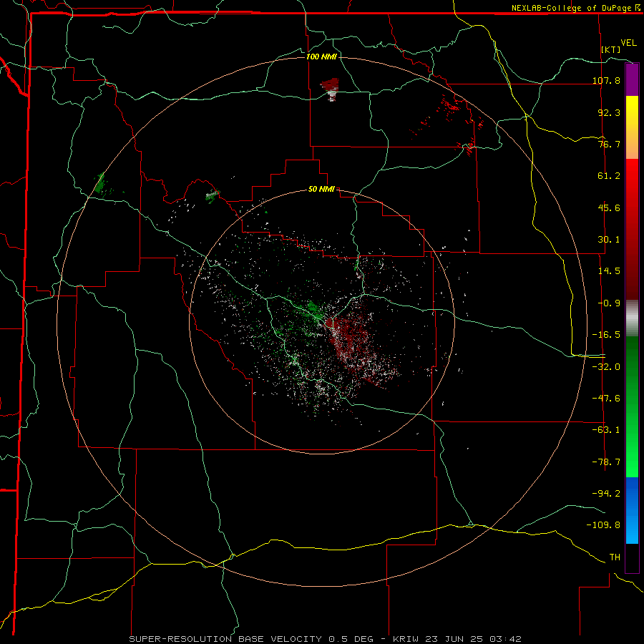The image size is (644, 644).
Task: Select the 61.2 velocity scale value
Action: pos(609,176)
